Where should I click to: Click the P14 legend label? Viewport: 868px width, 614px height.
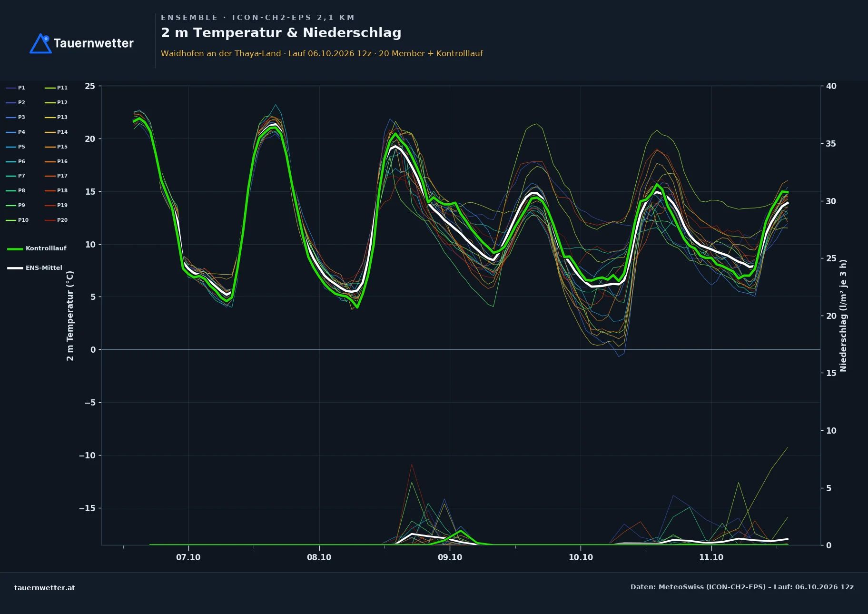point(62,132)
